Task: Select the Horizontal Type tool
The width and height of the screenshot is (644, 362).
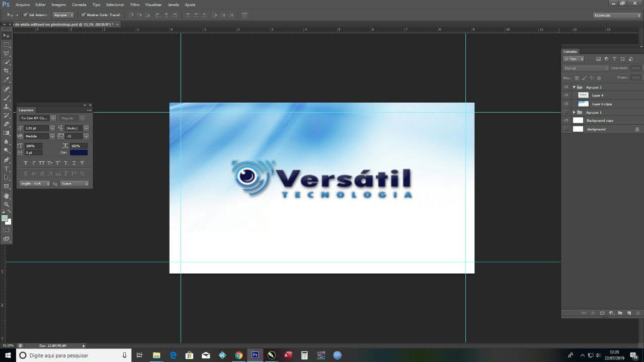Action: coord(7,168)
